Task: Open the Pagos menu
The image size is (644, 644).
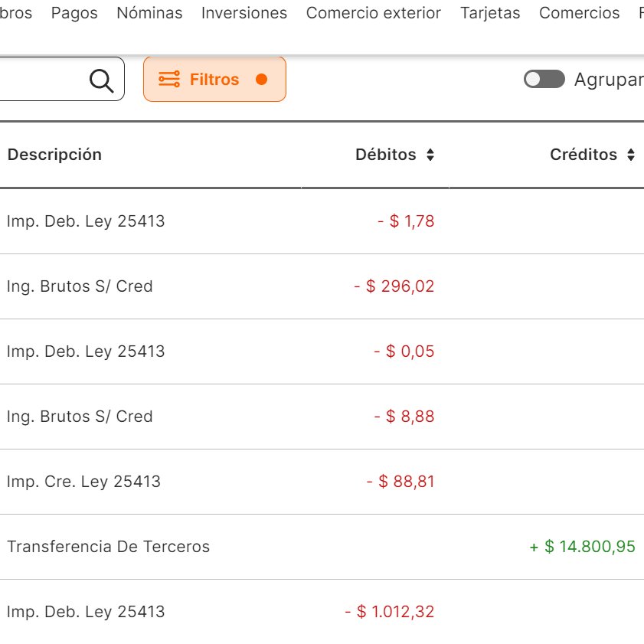Action: coord(74,13)
